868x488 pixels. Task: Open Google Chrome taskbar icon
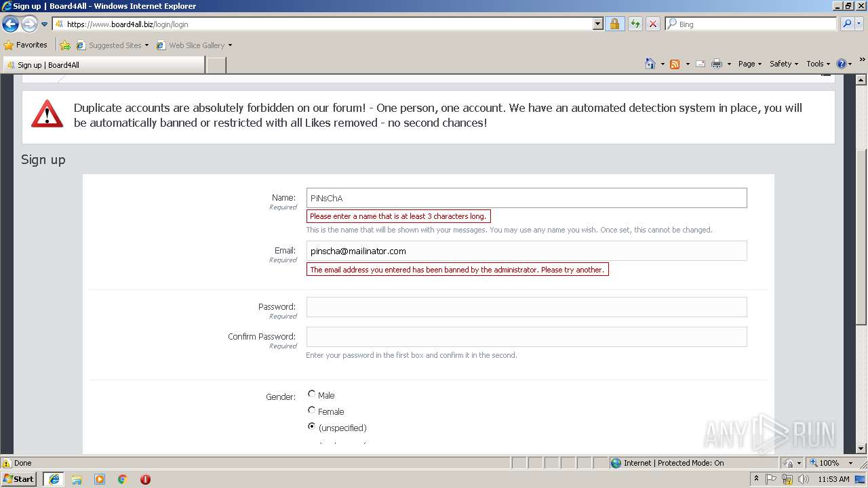pos(123,479)
